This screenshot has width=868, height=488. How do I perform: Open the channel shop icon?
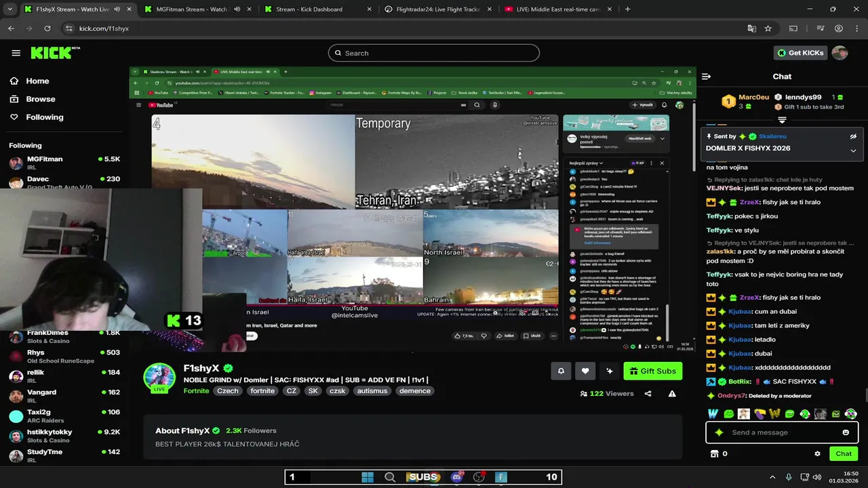(x=714, y=453)
